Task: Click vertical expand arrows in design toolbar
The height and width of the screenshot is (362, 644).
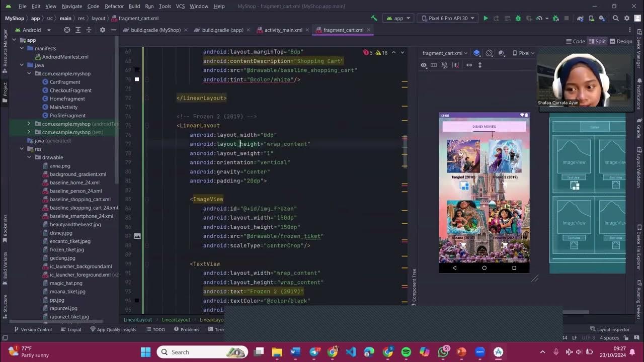Action: click(x=480, y=65)
